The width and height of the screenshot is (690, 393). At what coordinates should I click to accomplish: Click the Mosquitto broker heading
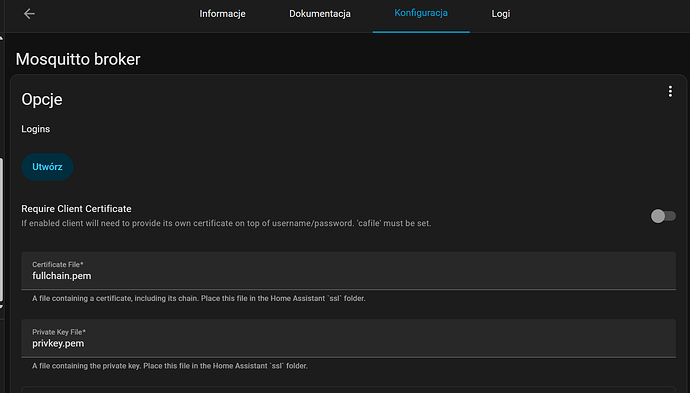click(x=78, y=59)
